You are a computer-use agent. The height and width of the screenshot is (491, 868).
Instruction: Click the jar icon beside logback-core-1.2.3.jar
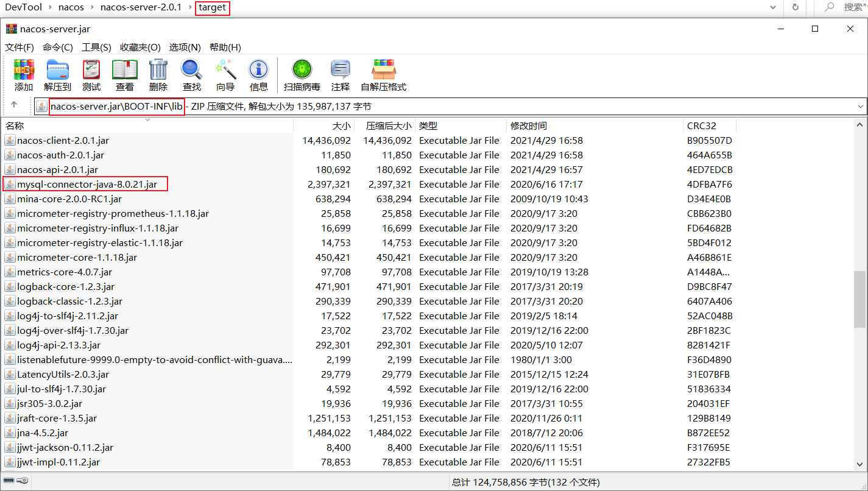(10, 286)
